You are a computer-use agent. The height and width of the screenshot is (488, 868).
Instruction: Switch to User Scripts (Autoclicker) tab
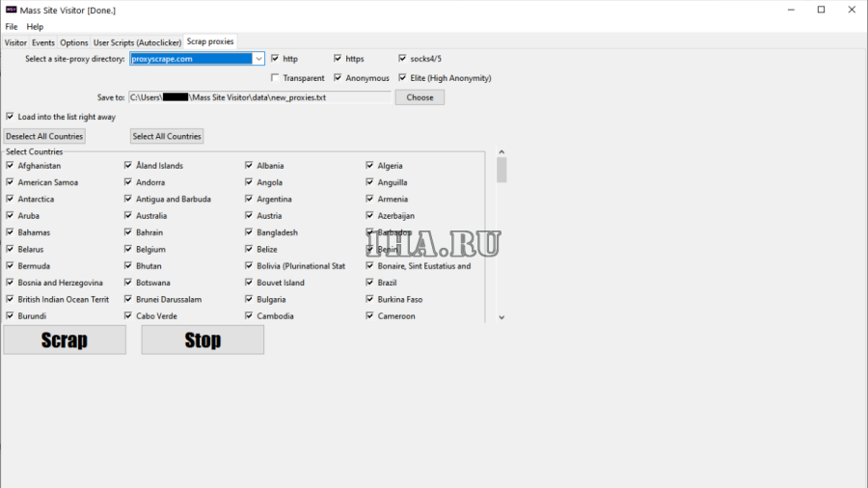coord(137,42)
